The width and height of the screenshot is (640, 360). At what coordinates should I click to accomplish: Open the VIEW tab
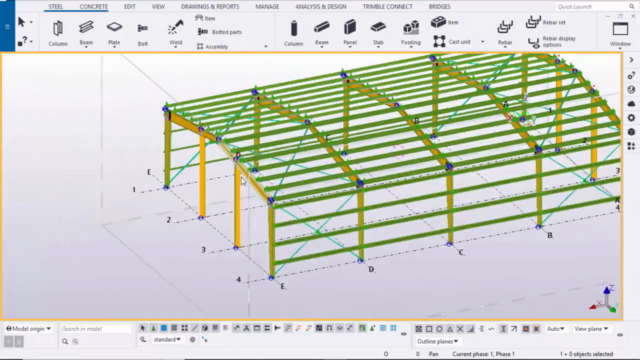[158, 7]
